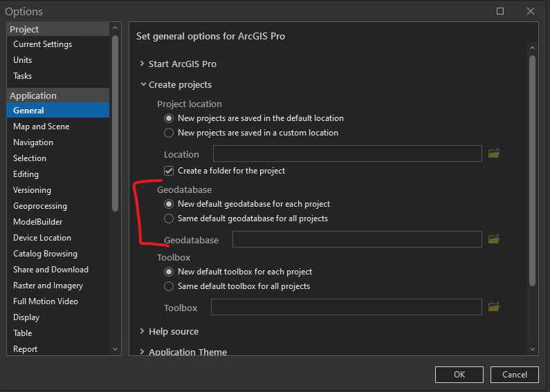Select New projects saved in a custom location
Screen dimensions: 550x392
(169, 133)
